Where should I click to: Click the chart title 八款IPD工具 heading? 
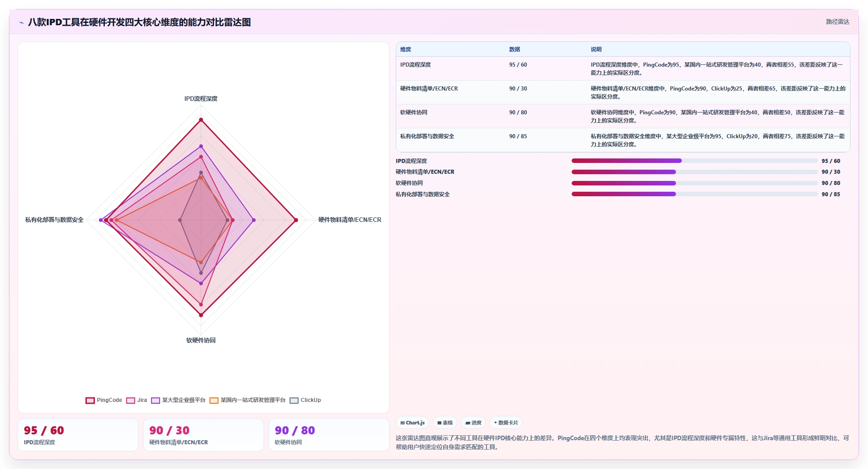tap(139, 22)
